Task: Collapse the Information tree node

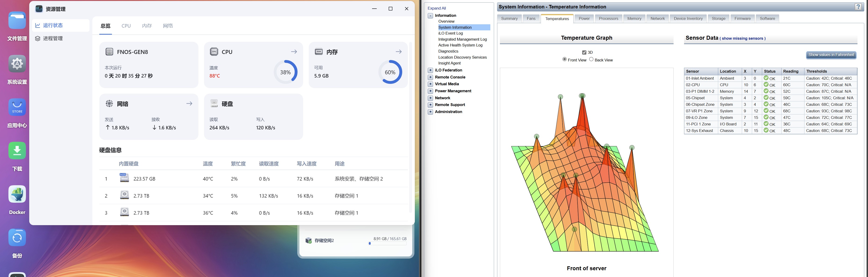Action: (x=430, y=16)
